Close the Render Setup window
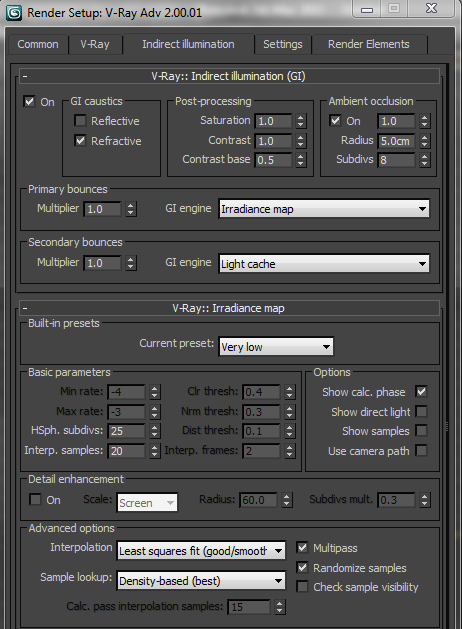462x629 pixels. (431, 8)
